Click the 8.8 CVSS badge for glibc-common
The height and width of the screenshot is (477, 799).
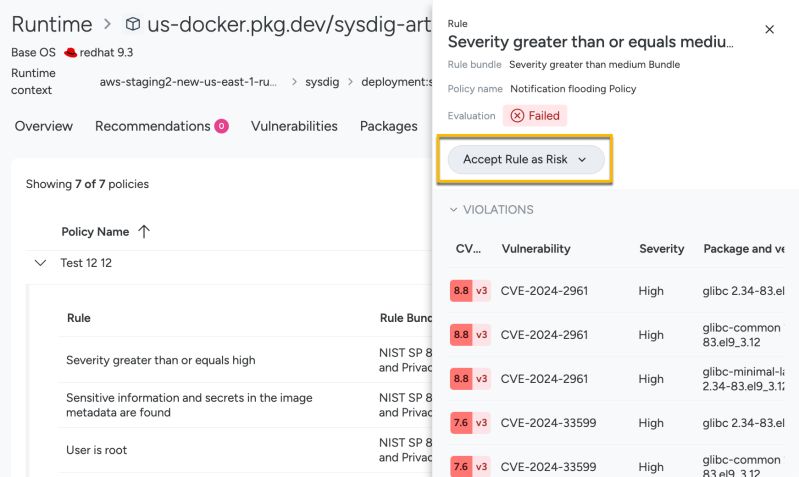point(470,335)
